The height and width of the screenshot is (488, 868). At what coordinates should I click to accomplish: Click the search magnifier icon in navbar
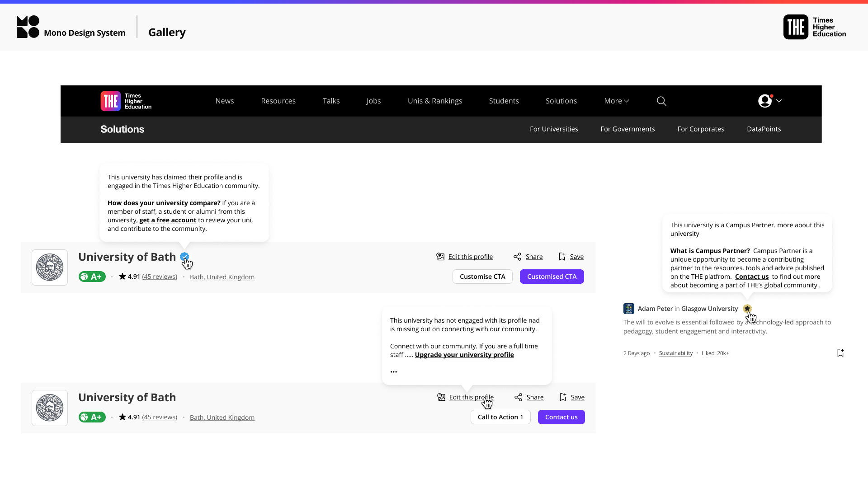pos(661,101)
